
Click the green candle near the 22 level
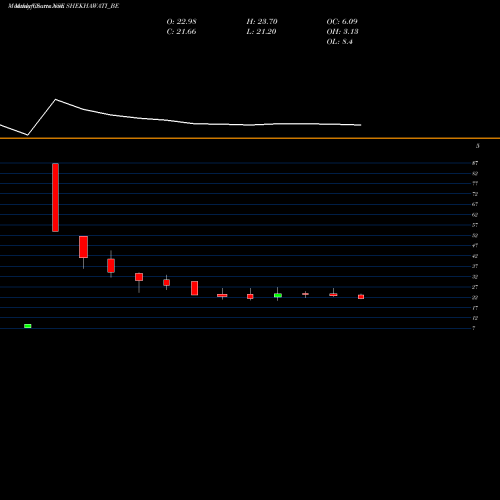[x=278, y=295]
